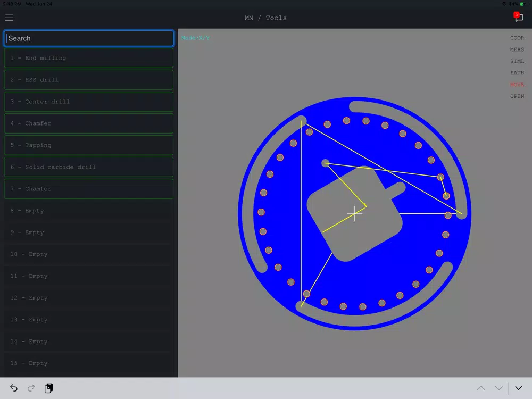
Task: Click the MM / Tools title
Action: [x=265, y=18]
